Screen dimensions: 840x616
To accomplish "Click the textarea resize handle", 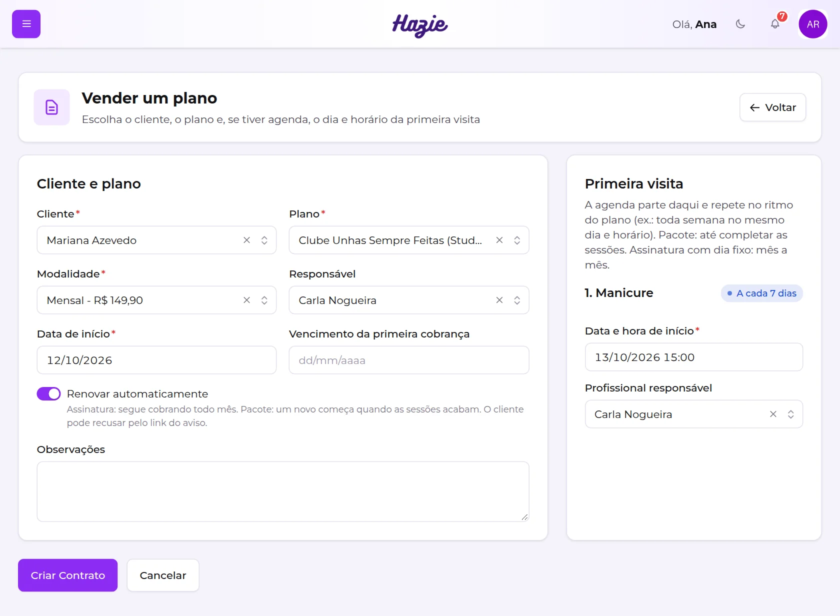I will coord(524,517).
